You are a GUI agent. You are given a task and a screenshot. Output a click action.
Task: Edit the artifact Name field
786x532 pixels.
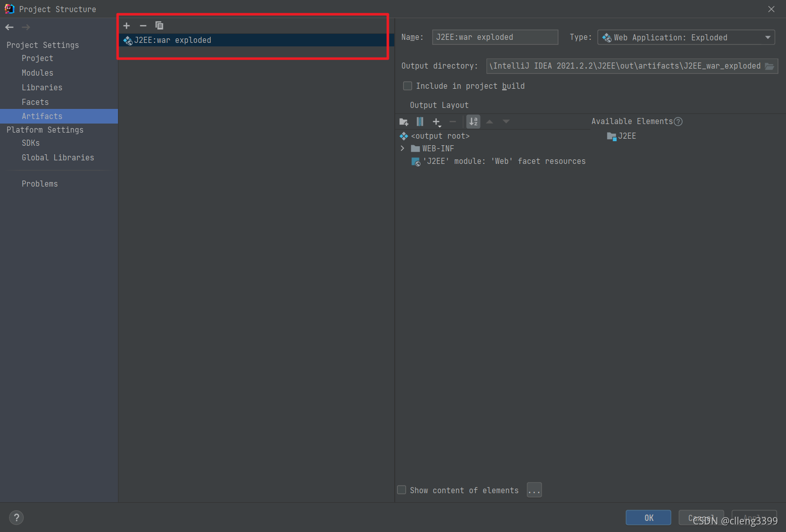tap(495, 37)
